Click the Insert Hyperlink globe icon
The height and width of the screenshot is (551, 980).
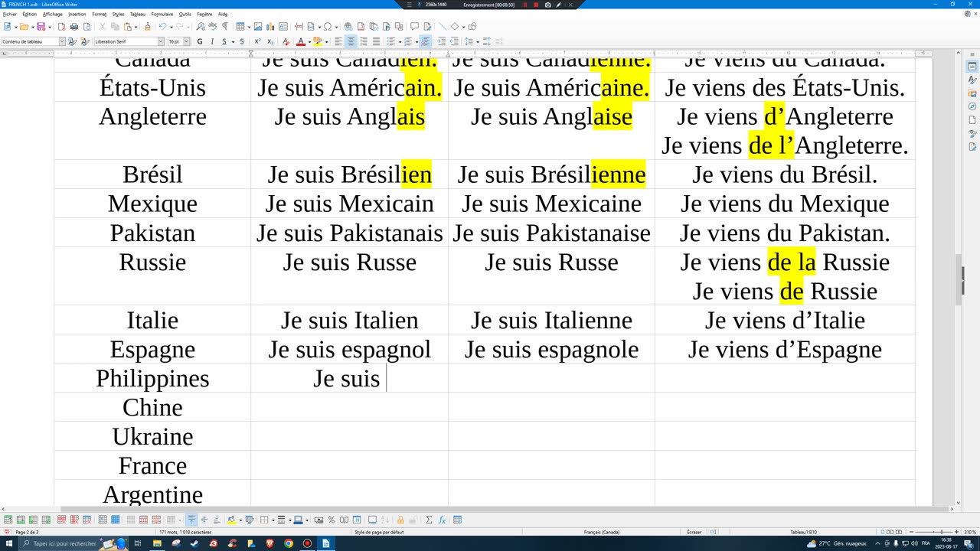click(348, 27)
